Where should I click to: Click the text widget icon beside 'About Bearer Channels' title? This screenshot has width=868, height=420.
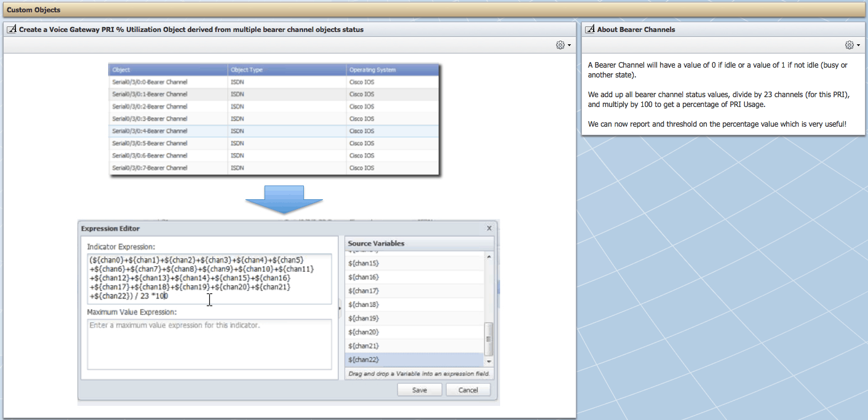coord(591,30)
